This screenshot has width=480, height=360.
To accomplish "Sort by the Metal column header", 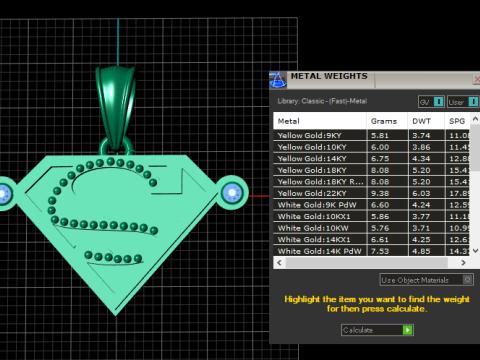I will point(320,121).
